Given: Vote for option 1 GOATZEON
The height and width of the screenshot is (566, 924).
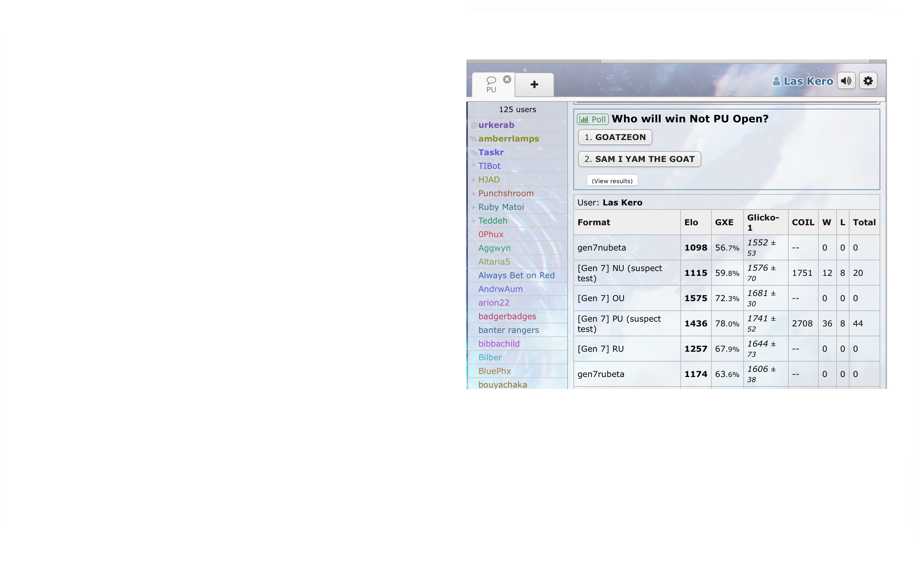Looking at the screenshot, I should pyautogui.click(x=615, y=137).
